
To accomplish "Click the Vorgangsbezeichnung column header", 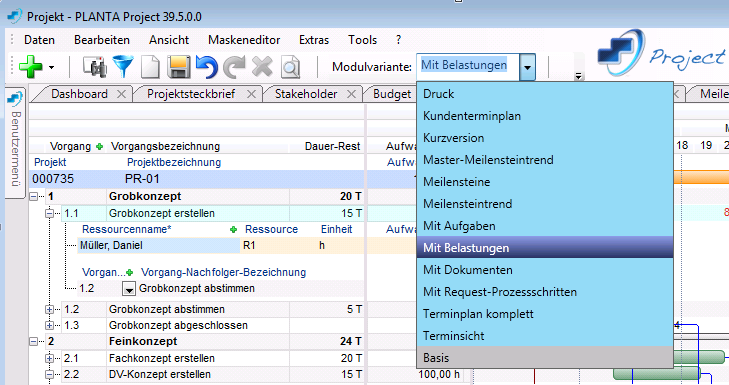I will 165,146.
